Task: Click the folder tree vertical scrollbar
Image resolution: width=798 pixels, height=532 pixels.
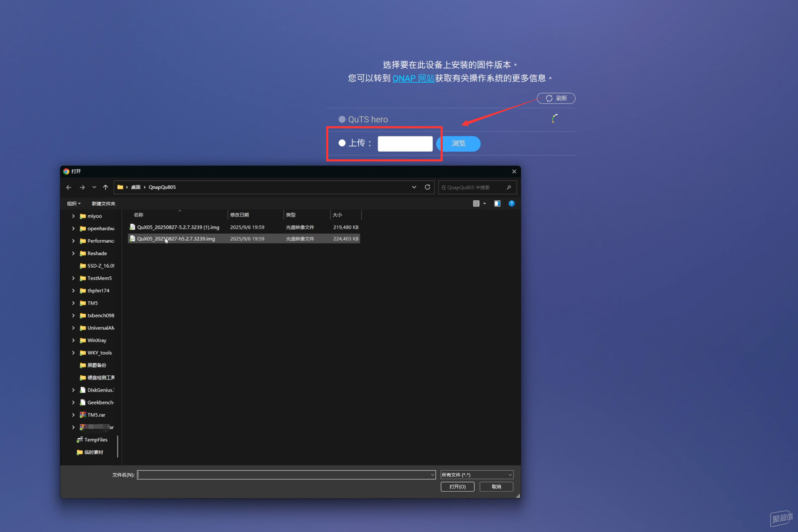Action: click(x=118, y=446)
